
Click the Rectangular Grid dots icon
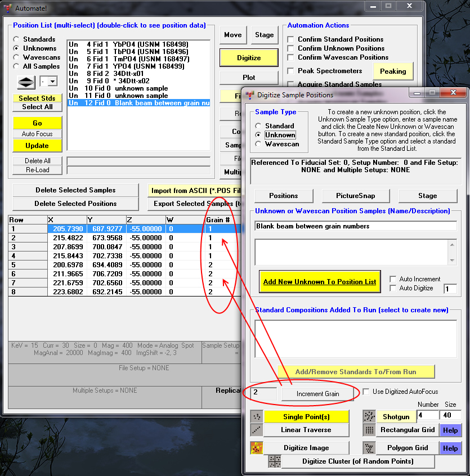click(369, 430)
